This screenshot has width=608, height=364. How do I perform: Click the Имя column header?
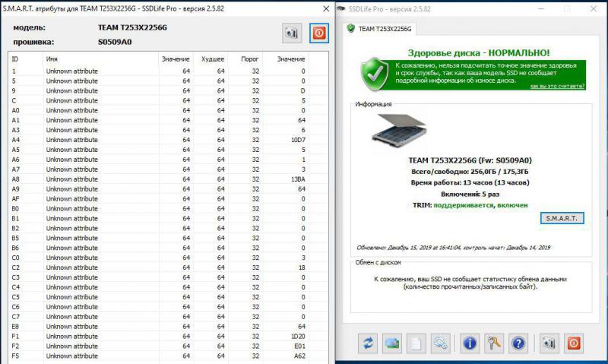click(x=52, y=59)
